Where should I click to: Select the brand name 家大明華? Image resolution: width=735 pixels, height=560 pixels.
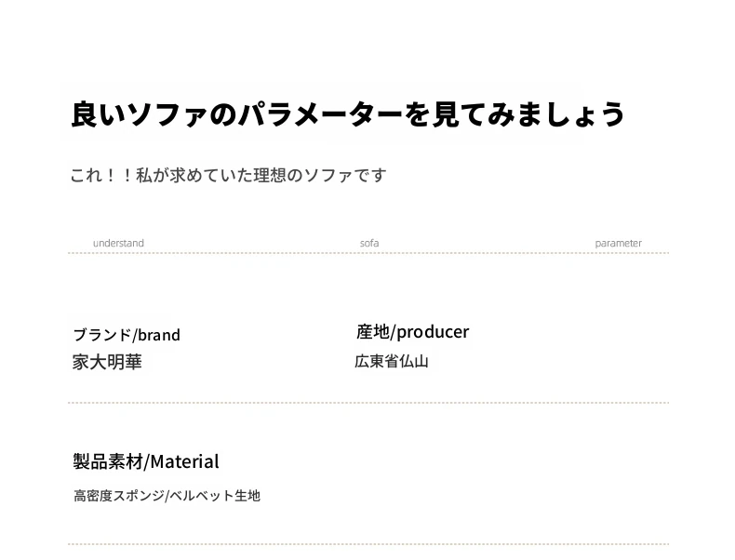point(107,362)
